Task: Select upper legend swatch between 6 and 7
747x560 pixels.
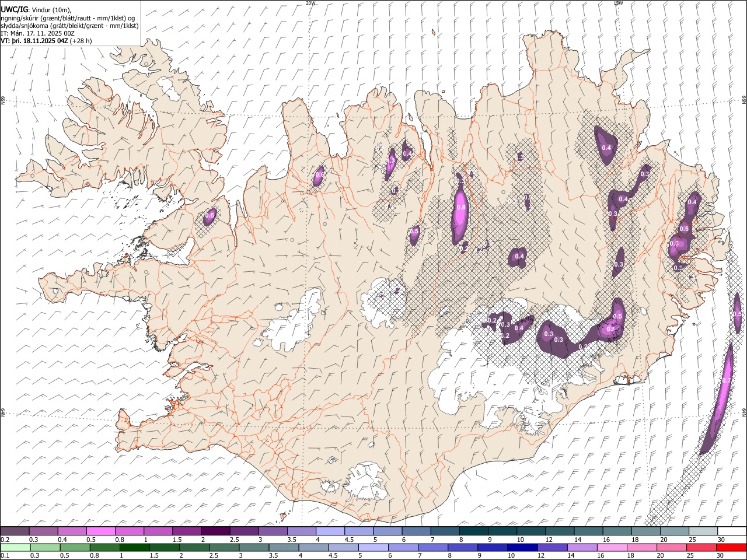Action: [x=416, y=531]
